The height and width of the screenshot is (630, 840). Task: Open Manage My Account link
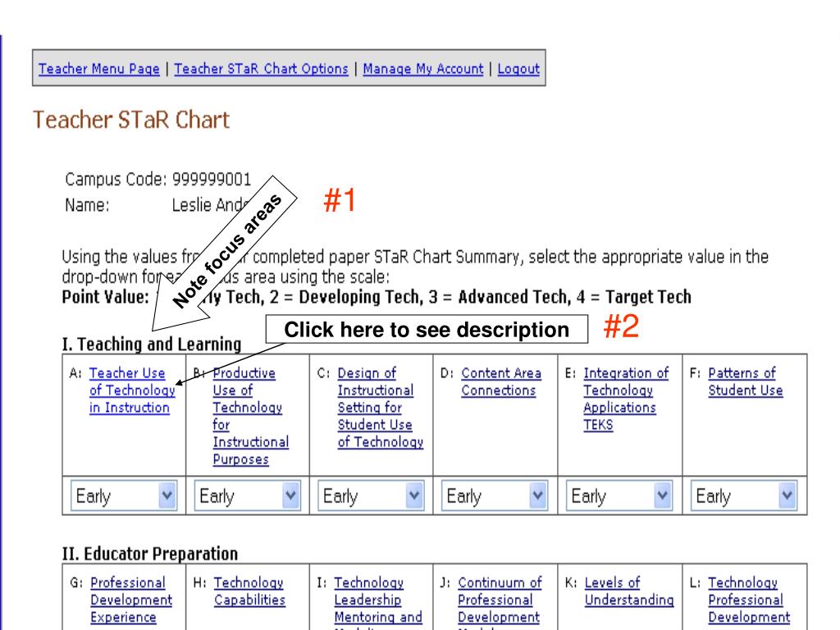tap(423, 69)
